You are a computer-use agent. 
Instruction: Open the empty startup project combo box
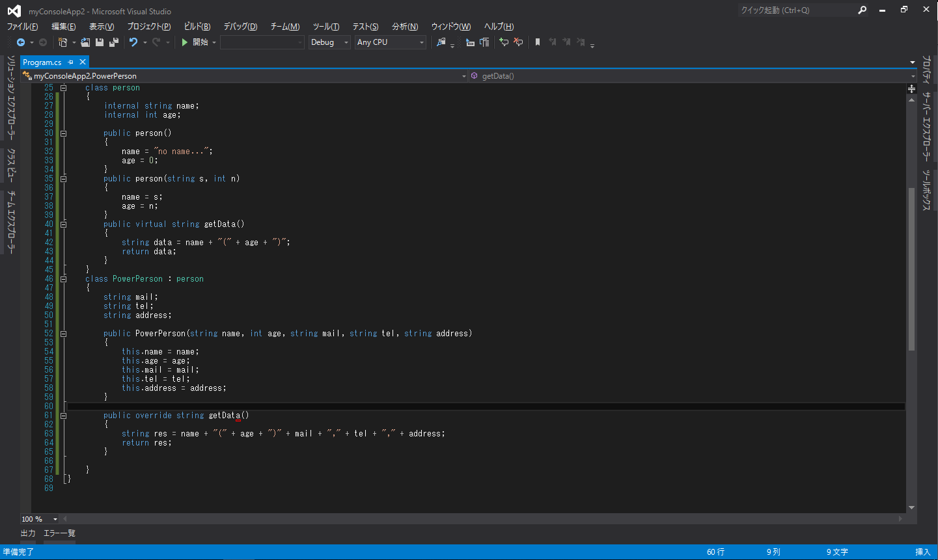click(262, 42)
